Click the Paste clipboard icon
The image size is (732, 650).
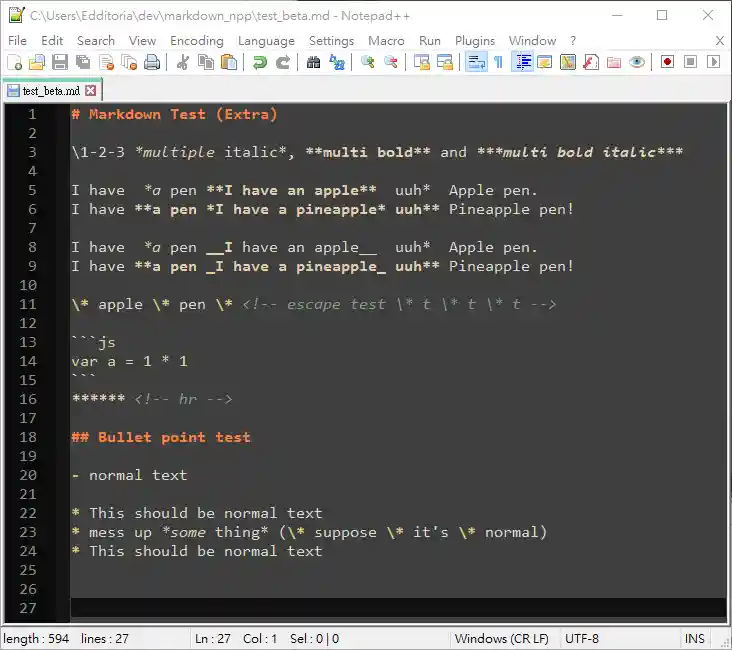pos(229,62)
